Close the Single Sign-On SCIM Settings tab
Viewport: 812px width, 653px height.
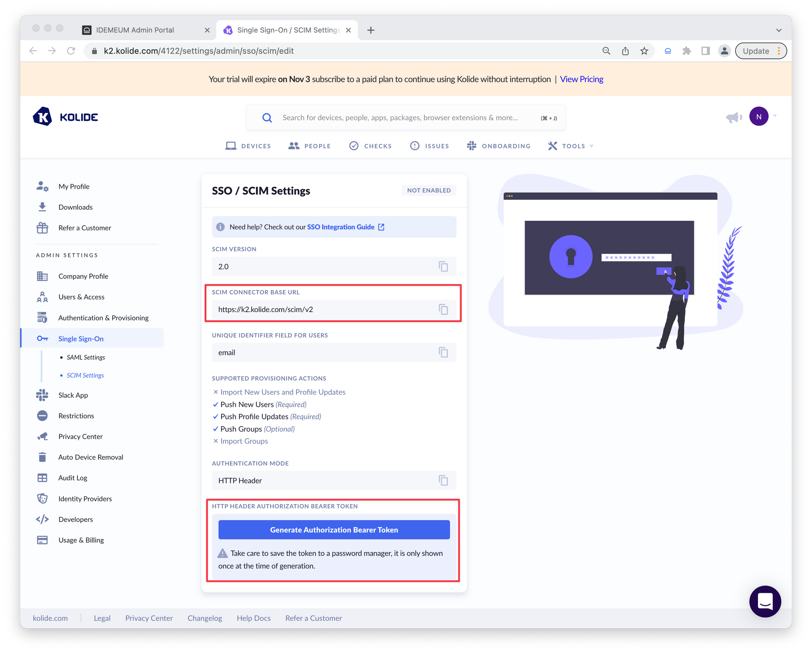(x=348, y=30)
